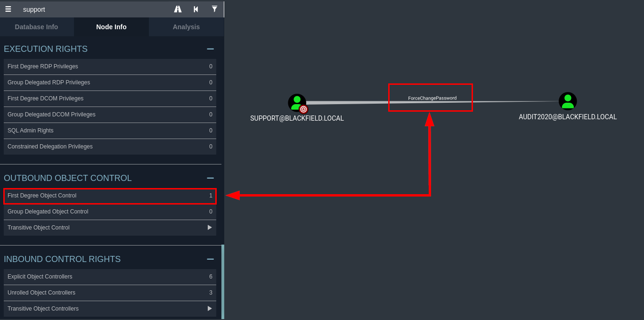The image size is (644, 320).
Task: Select the SUPPORT@BLACKFIELD.LOCAL user node
Action: (x=297, y=103)
